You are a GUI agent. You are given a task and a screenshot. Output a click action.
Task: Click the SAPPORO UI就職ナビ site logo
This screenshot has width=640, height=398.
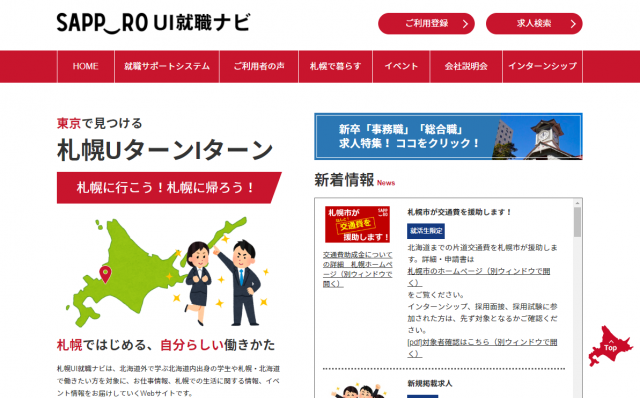pyautogui.click(x=153, y=23)
